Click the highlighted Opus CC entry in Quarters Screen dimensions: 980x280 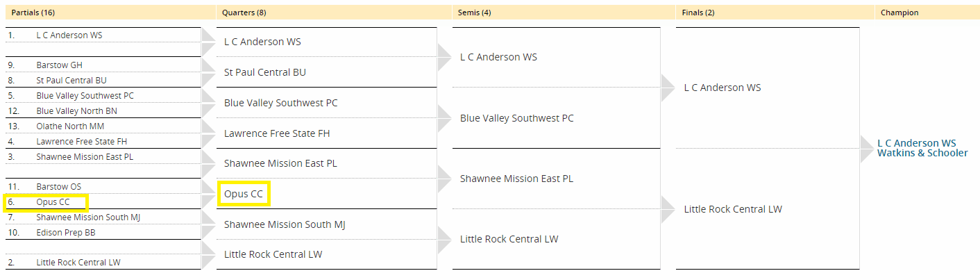pyautogui.click(x=244, y=194)
